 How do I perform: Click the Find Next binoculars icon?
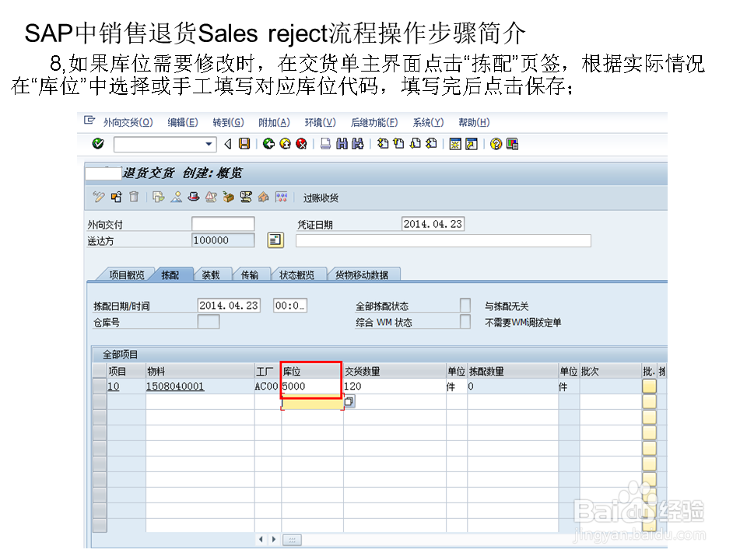point(358,143)
